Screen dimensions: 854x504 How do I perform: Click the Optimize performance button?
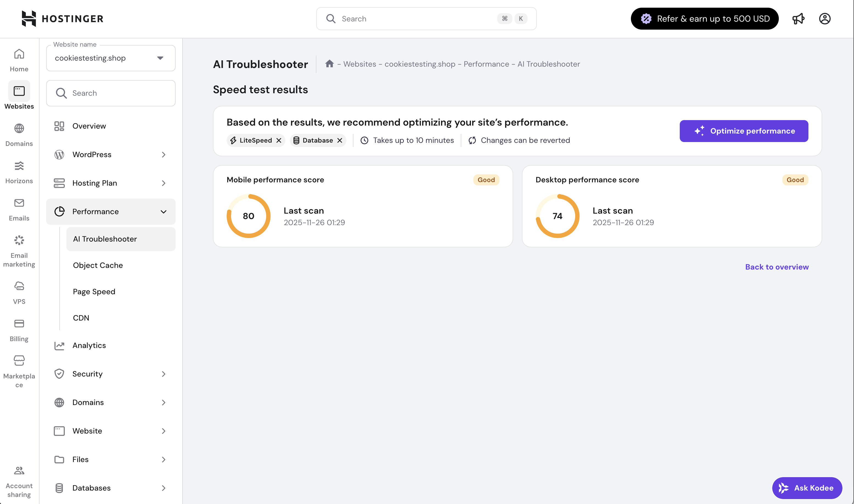point(744,131)
